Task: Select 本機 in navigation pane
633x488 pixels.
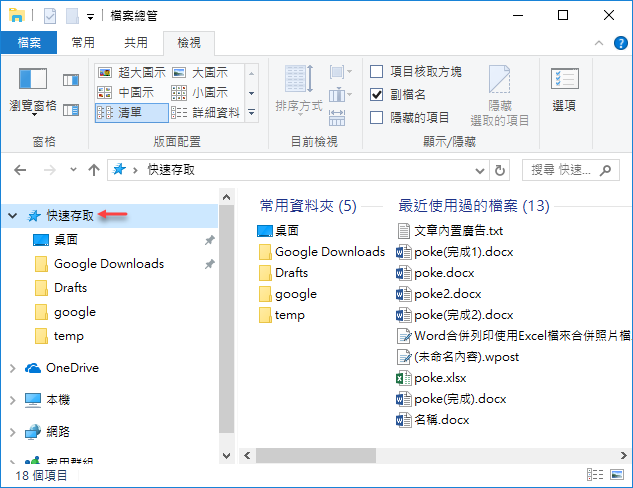Action: pos(58,400)
